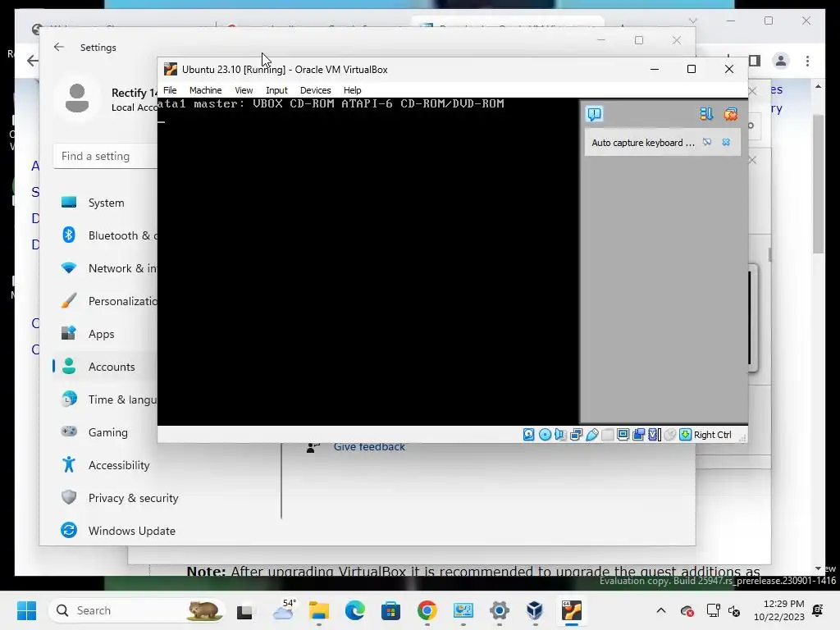Click the notification order sort icon
This screenshot has width=840, height=630.
point(706,114)
